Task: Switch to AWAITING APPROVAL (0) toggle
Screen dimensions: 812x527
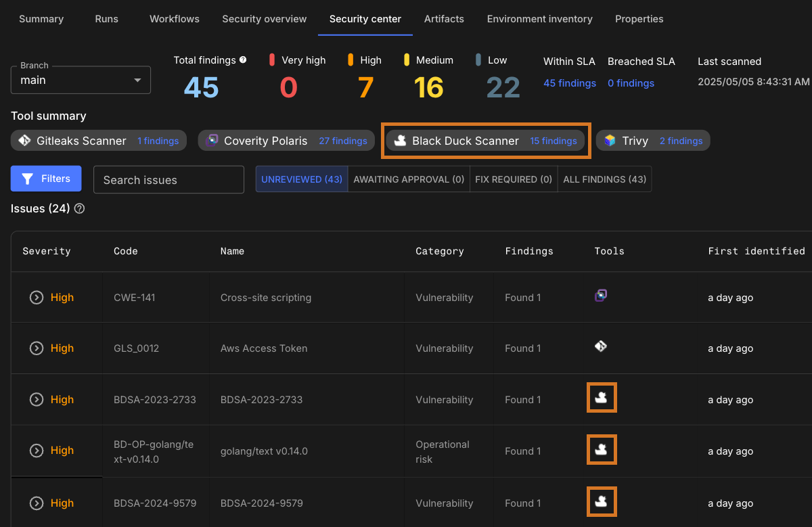Action: pos(409,179)
